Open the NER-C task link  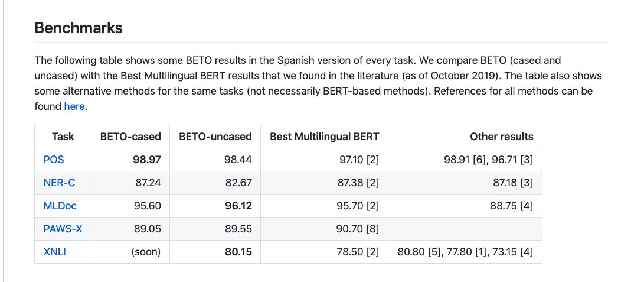(x=60, y=183)
